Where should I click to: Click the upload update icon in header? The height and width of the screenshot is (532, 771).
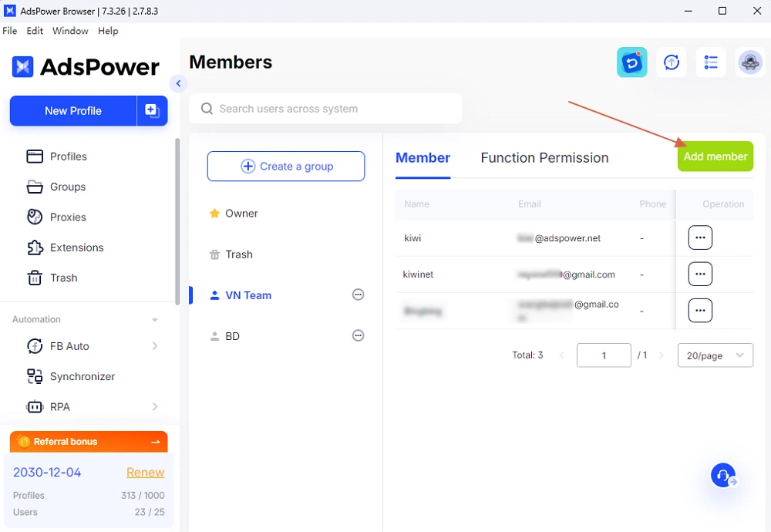tap(672, 62)
